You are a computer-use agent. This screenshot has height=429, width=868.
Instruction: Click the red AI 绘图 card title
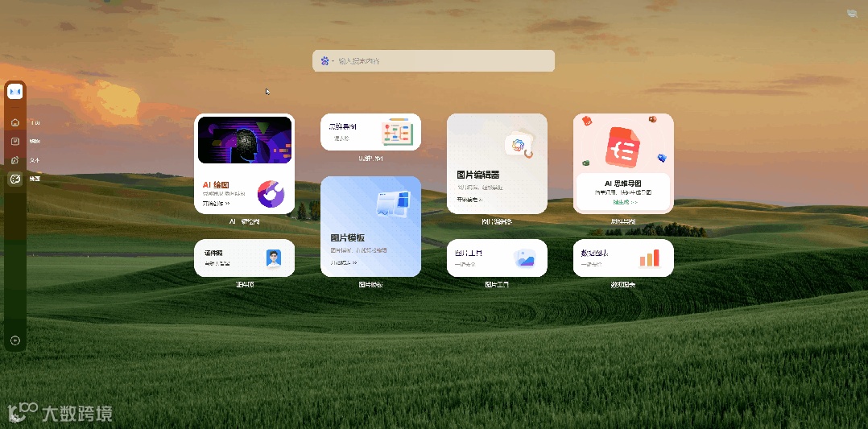point(215,185)
